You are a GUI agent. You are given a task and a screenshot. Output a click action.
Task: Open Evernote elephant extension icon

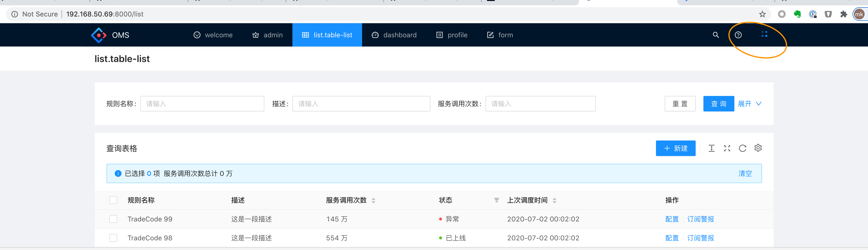point(797,14)
